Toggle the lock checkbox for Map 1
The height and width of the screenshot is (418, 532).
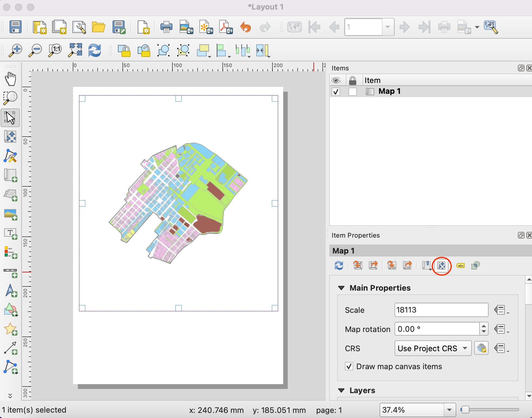tap(353, 92)
